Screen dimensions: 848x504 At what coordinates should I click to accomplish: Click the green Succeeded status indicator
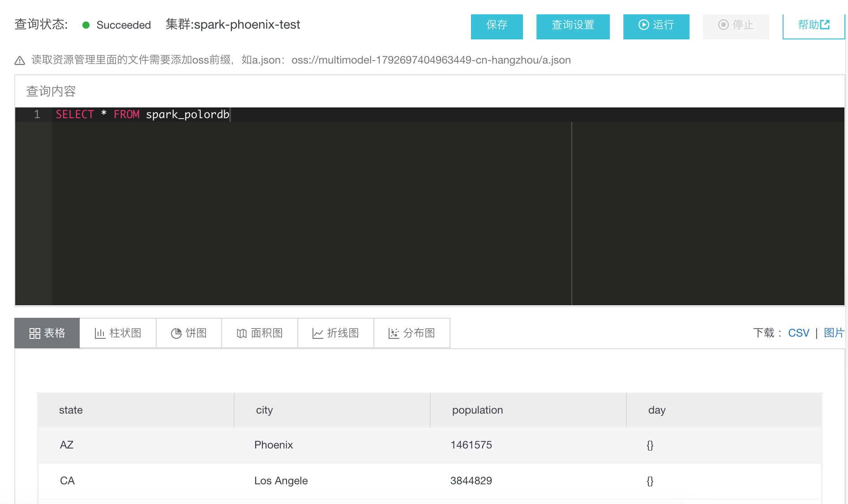point(86,26)
